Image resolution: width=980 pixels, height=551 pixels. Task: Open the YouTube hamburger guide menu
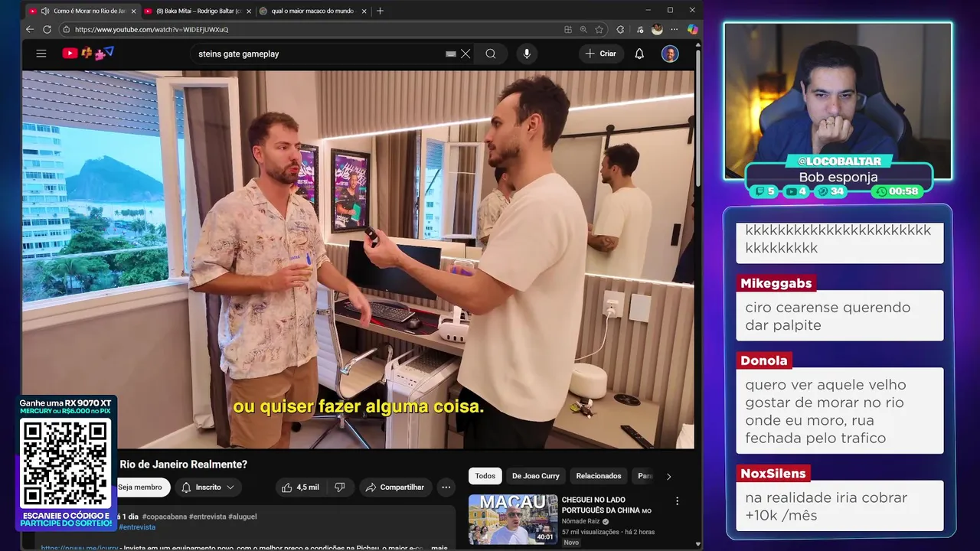click(41, 54)
